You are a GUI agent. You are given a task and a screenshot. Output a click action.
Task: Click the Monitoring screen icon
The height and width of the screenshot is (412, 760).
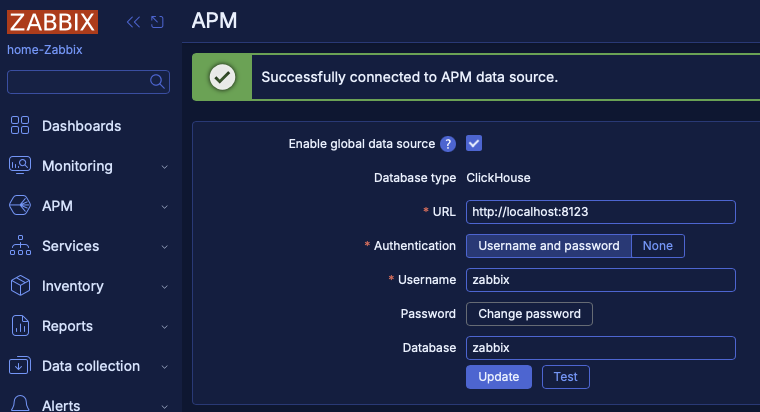click(x=20, y=165)
